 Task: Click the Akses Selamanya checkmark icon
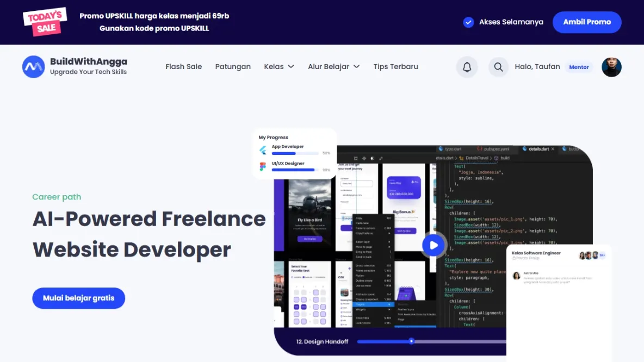click(468, 22)
